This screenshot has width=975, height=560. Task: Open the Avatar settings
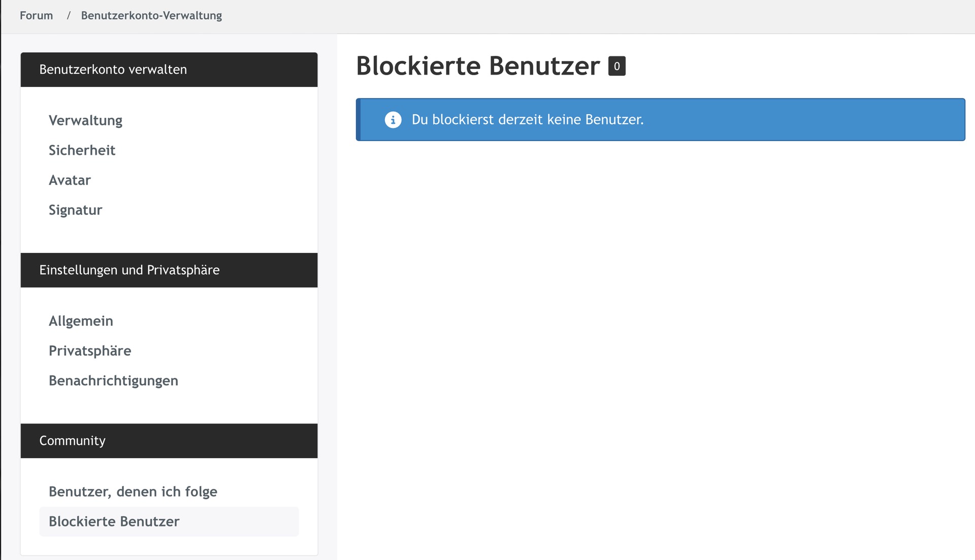70,180
